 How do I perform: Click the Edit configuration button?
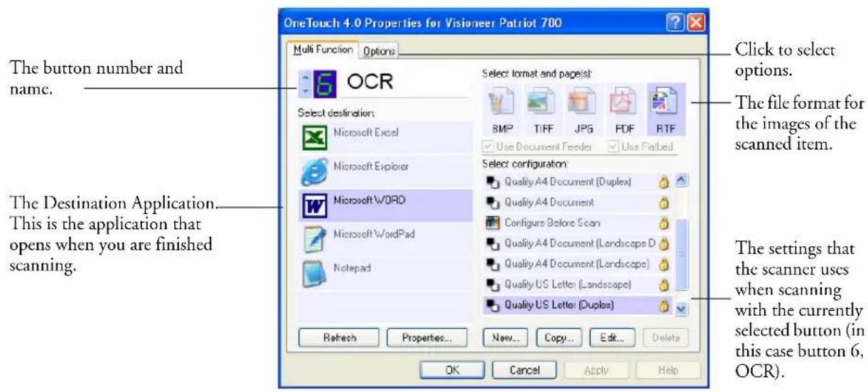pyautogui.click(x=612, y=337)
